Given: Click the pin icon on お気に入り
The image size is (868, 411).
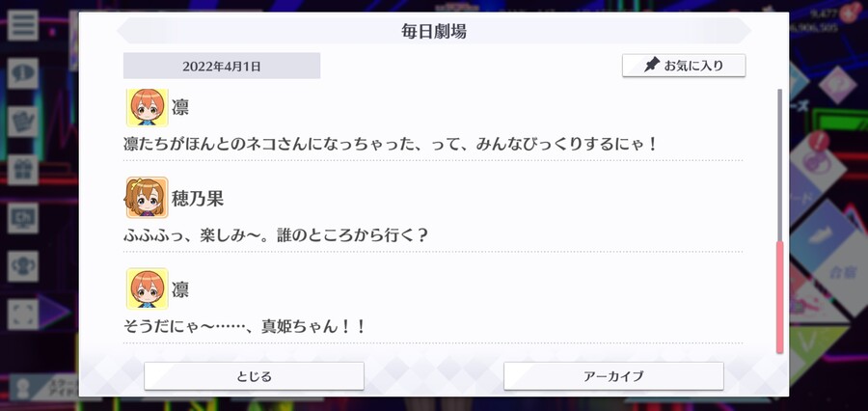Looking at the screenshot, I should pos(652,66).
